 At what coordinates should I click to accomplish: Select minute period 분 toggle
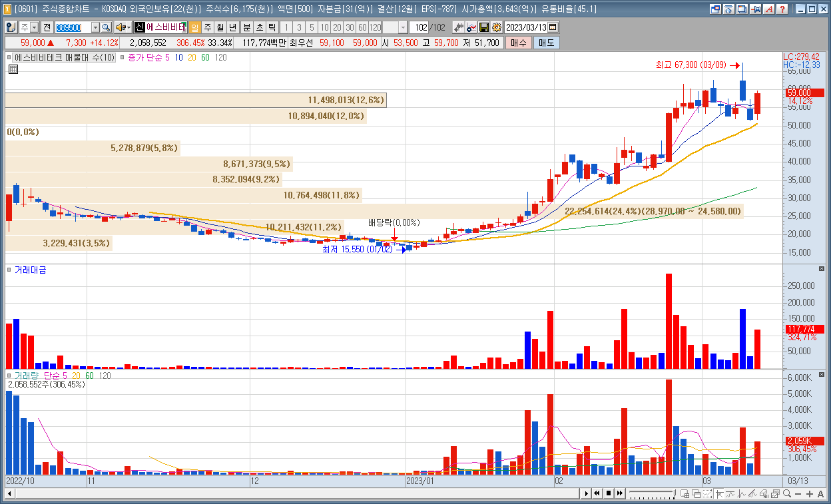[x=246, y=27]
